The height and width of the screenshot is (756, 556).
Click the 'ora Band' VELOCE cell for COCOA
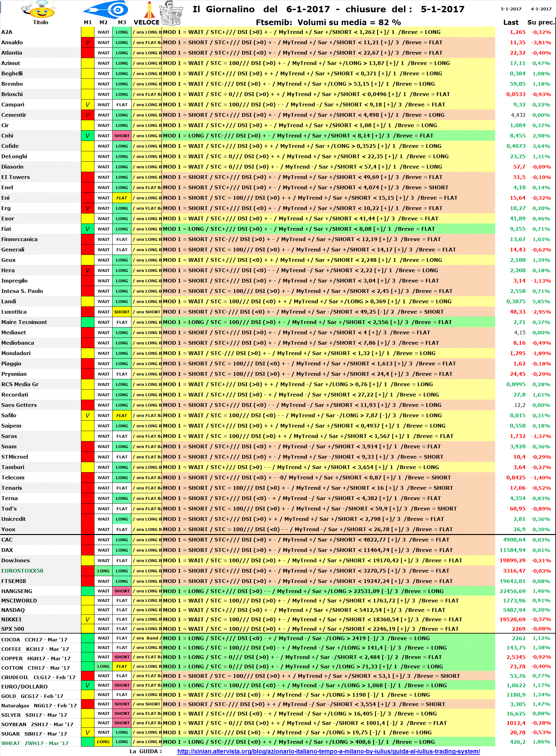[147, 638]
